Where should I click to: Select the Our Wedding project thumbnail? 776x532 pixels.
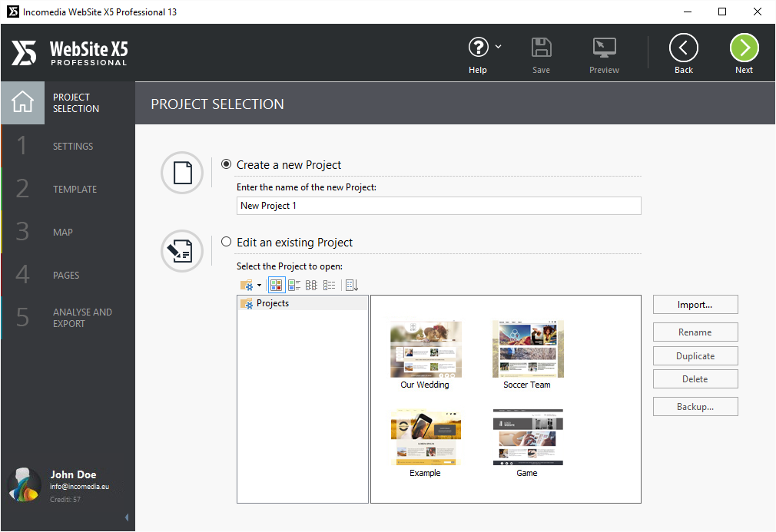click(x=426, y=349)
